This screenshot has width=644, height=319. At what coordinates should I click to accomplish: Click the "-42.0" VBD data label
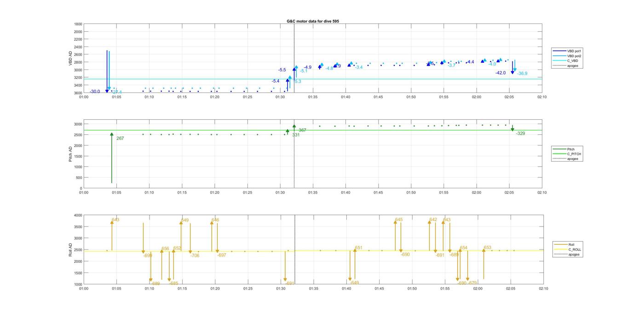point(500,73)
